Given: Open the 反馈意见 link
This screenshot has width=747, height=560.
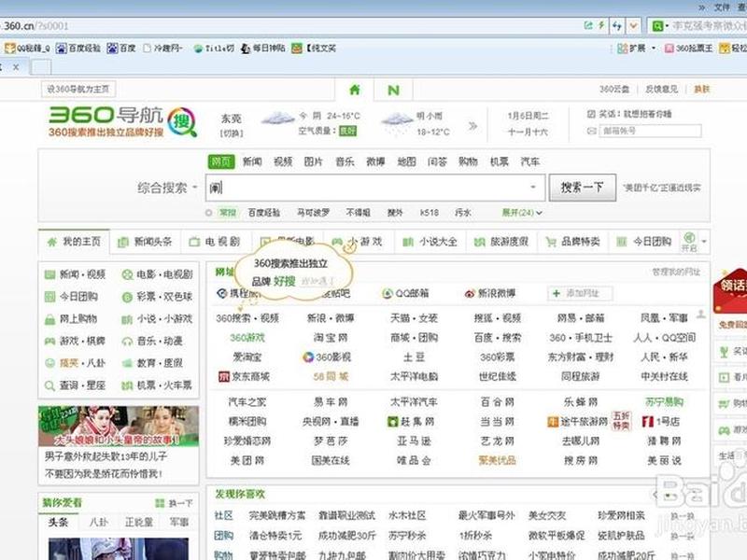Looking at the screenshot, I should coord(661,89).
